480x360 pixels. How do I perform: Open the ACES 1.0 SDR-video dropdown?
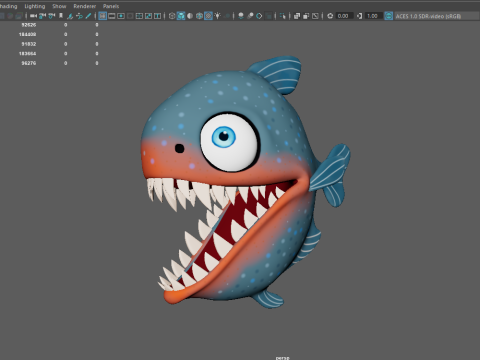pyautogui.click(x=436, y=16)
